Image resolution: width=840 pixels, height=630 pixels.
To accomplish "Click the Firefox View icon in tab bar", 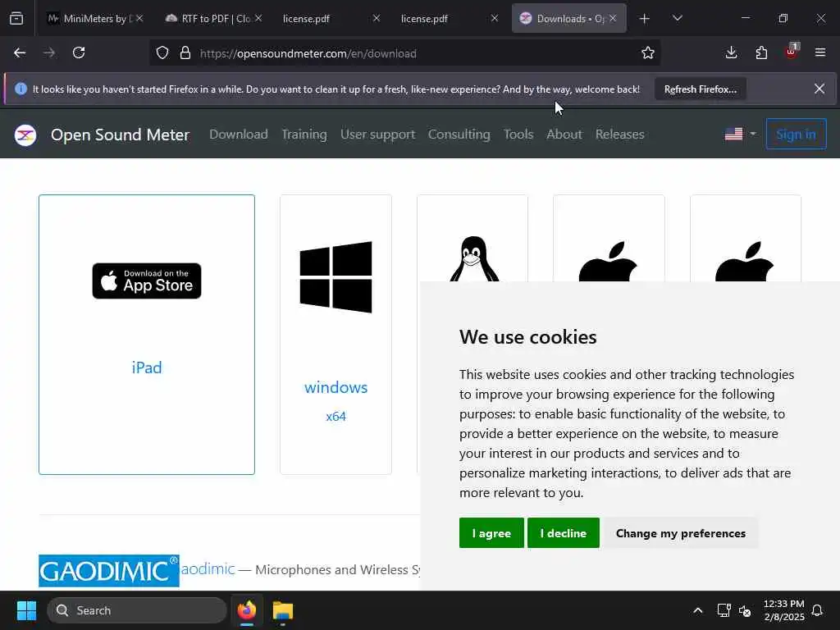I will pos(16,18).
